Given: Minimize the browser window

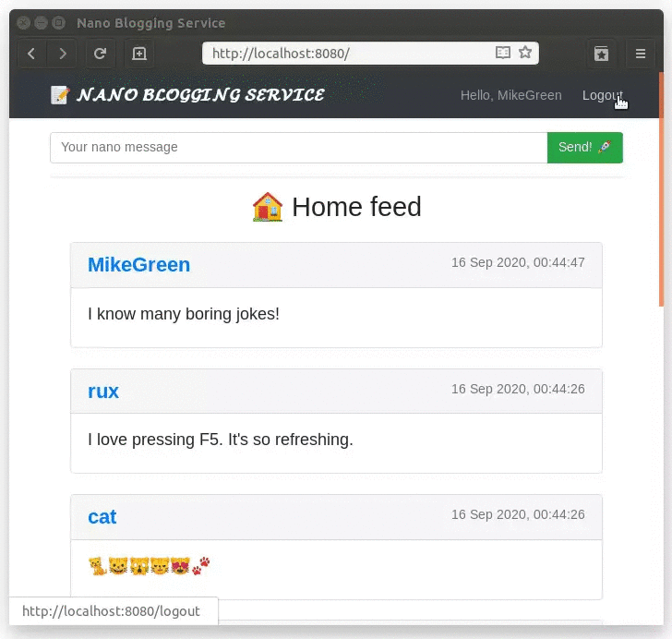Looking at the screenshot, I should pos(41,22).
